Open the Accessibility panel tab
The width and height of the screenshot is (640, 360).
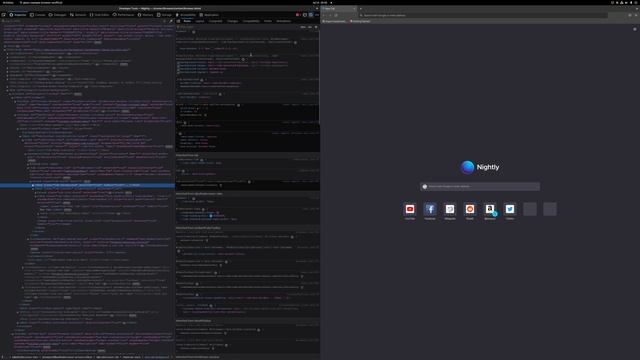[186, 15]
